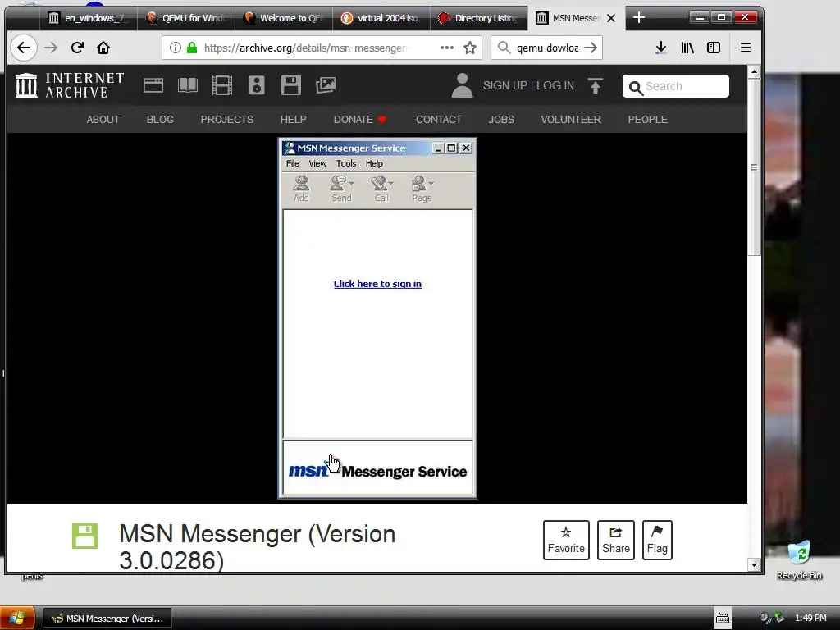
Task: Open the PROJECTS navigation link
Action: tap(226, 120)
